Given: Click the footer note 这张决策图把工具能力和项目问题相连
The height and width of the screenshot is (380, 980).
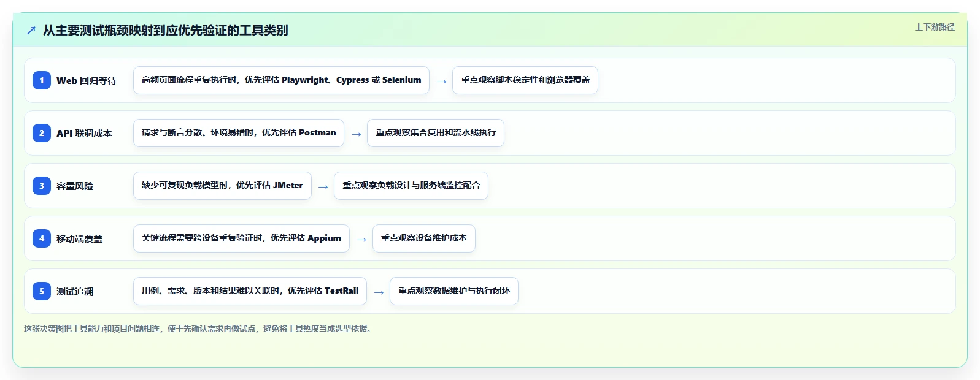Looking at the screenshot, I should [x=198, y=329].
